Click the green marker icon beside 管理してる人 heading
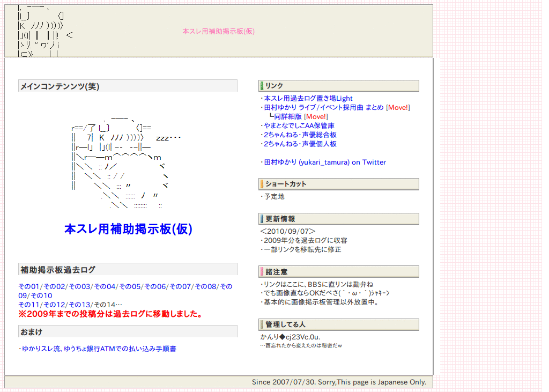The width and height of the screenshot is (549, 392). coord(261,324)
